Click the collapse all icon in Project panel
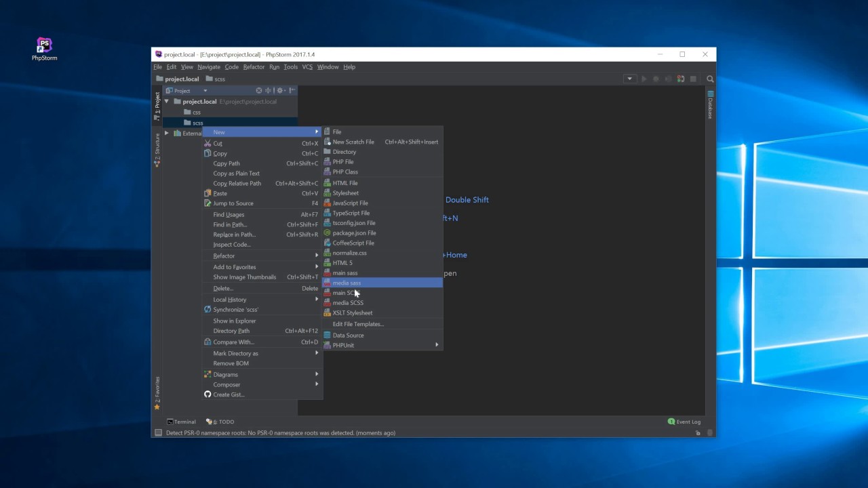 coord(268,90)
